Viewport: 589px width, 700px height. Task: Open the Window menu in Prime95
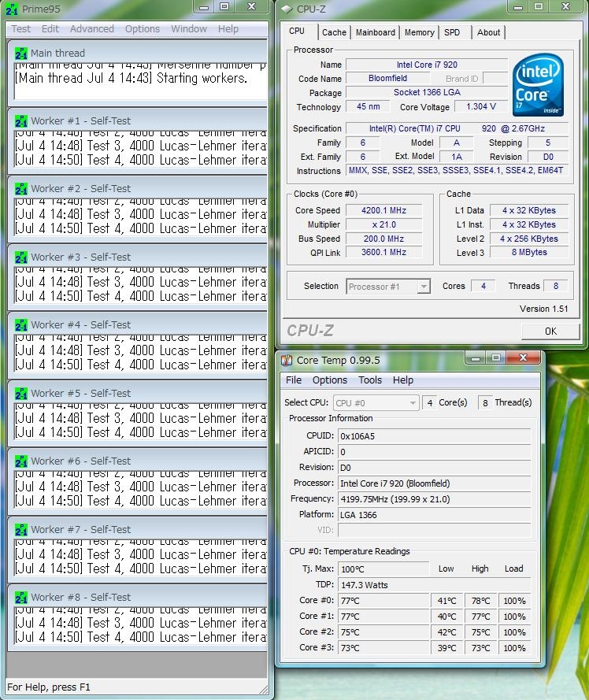189,29
